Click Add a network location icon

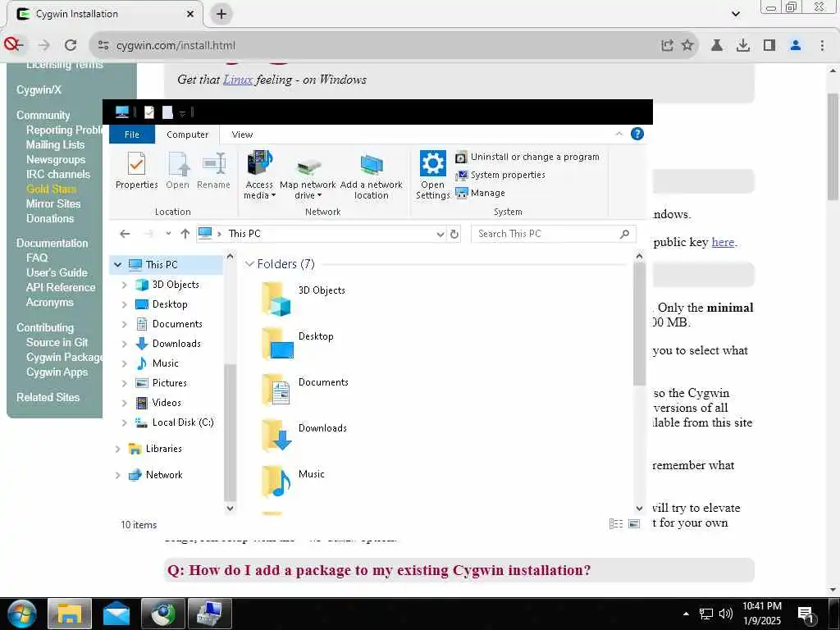[x=372, y=176]
